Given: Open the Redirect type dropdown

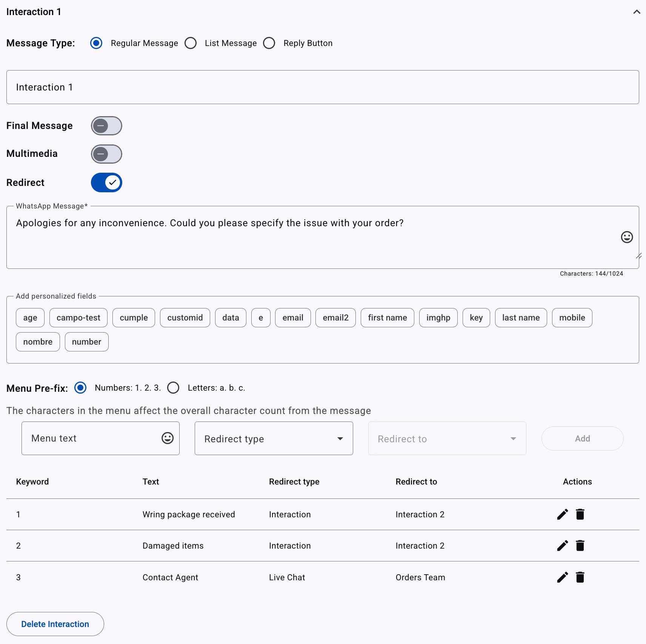Looking at the screenshot, I should coord(274,438).
